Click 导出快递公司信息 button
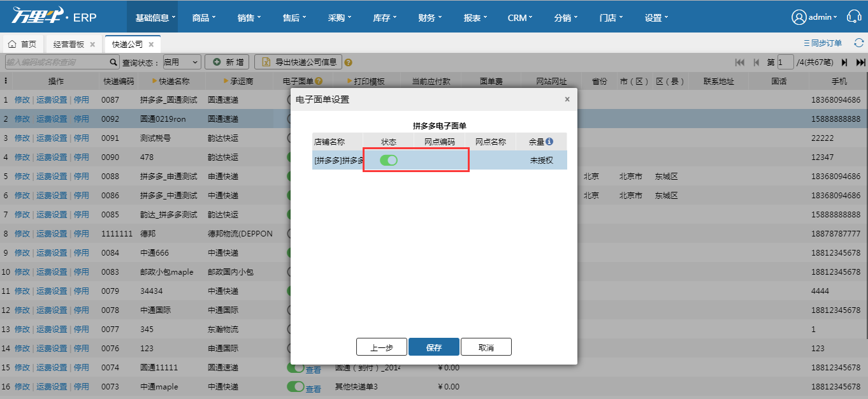The image size is (868, 399). 298,62
